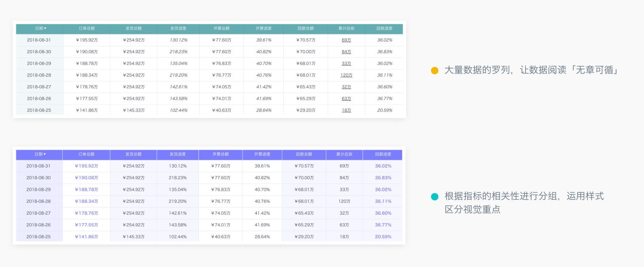The height and width of the screenshot is (267, 644).
Task: Open the underlined 120万 link
Action: pos(346,75)
